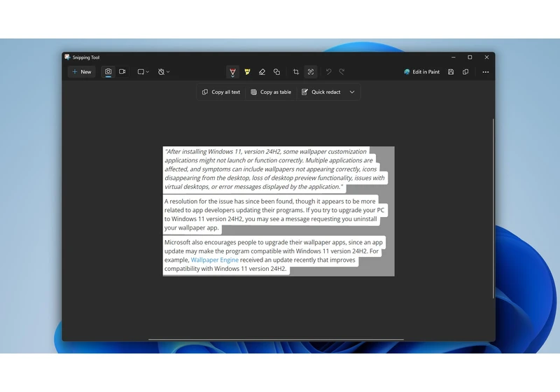
Task: Maximize the Snipping Tool window
Action: click(470, 57)
